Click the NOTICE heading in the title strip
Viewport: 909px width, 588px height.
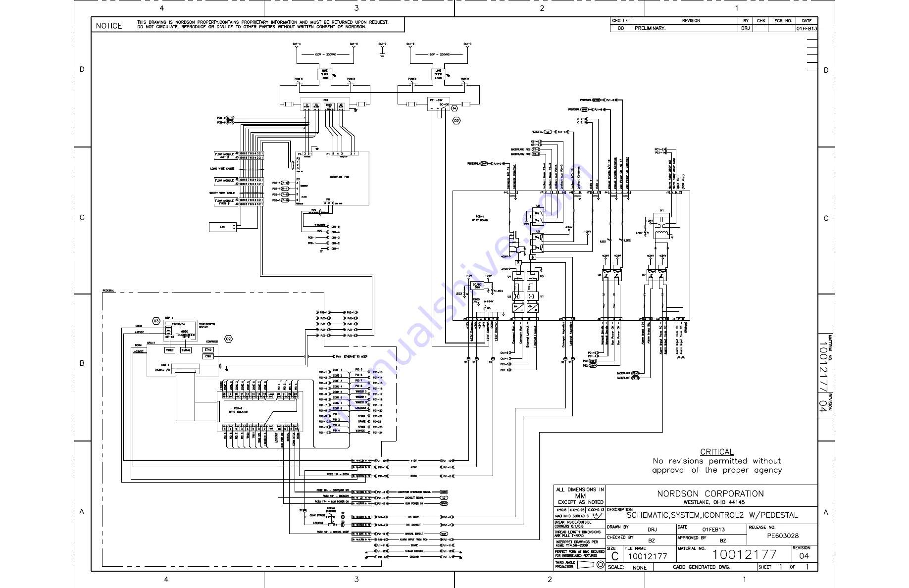pyautogui.click(x=109, y=26)
